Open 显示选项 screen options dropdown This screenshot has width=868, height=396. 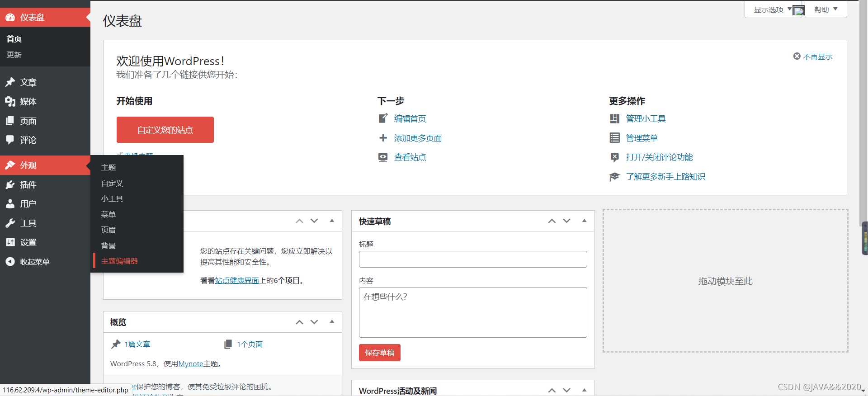pyautogui.click(x=772, y=9)
